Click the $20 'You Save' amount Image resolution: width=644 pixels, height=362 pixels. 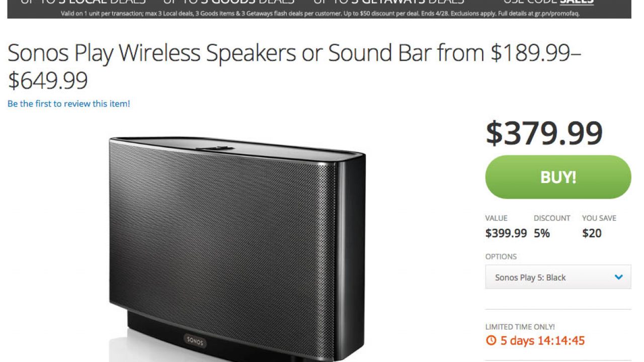592,233
